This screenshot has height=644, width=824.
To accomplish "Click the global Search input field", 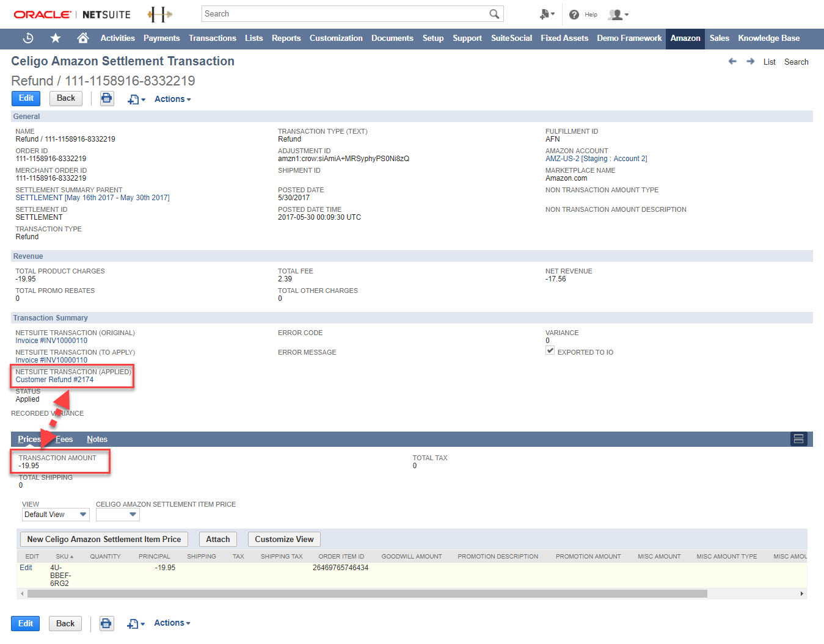I will pyautogui.click(x=345, y=14).
